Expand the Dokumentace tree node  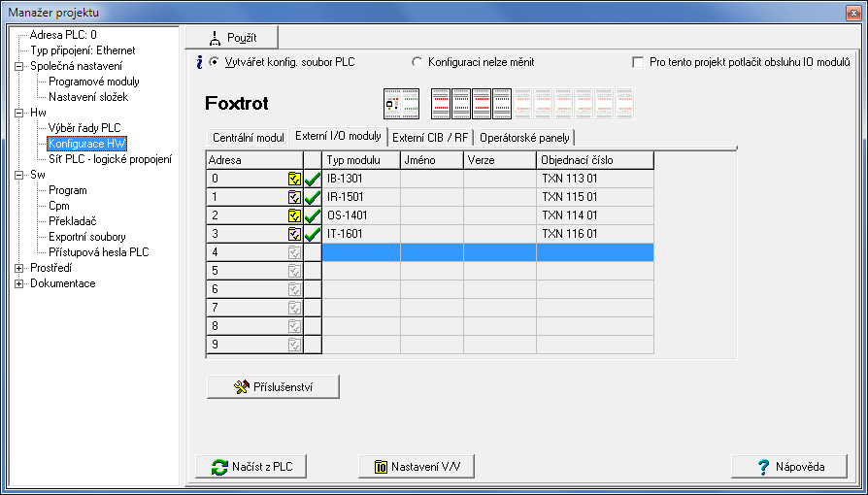19,283
